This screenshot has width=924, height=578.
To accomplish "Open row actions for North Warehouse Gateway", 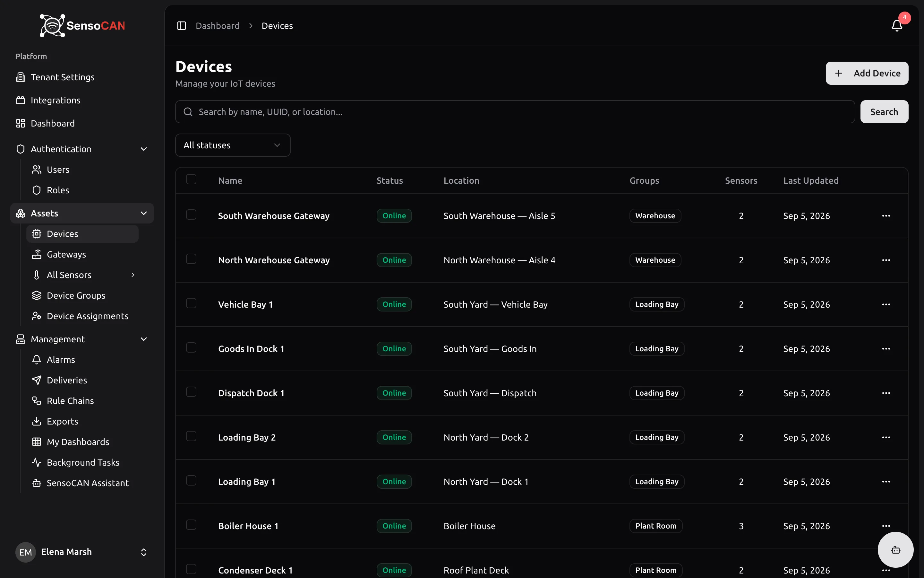I will coord(886,260).
